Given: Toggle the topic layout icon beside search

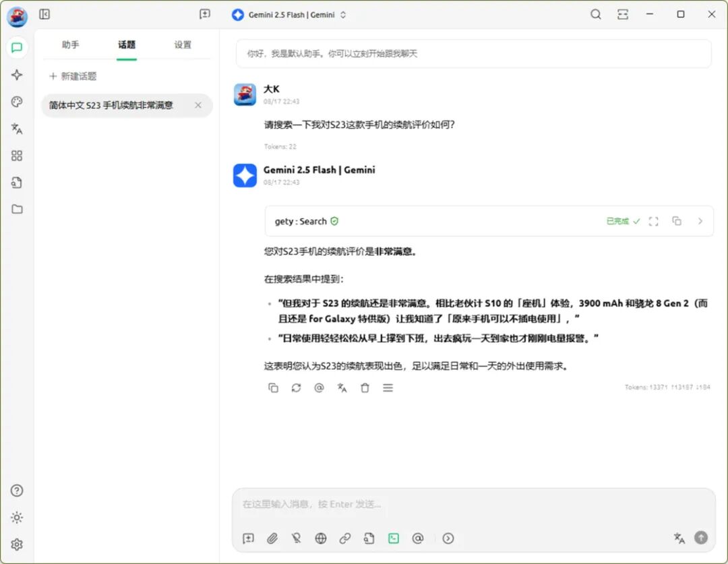Looking at the screenshot, I should 623,14.
